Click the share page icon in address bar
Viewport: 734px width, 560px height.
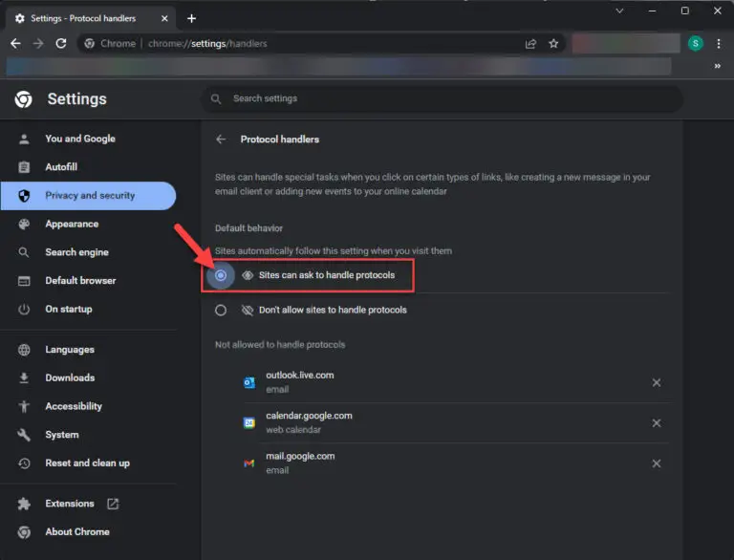(530, 43)
